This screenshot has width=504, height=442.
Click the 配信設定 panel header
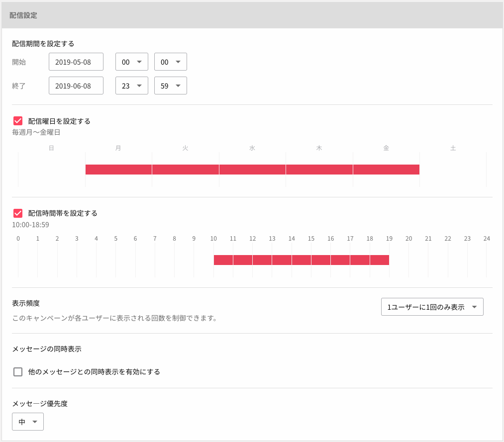tap(252, 15)
